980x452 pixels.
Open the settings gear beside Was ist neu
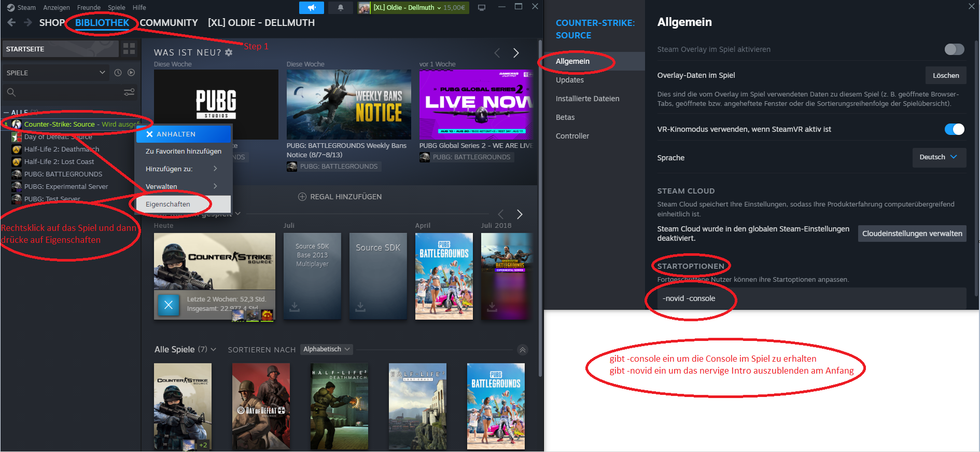229,52
